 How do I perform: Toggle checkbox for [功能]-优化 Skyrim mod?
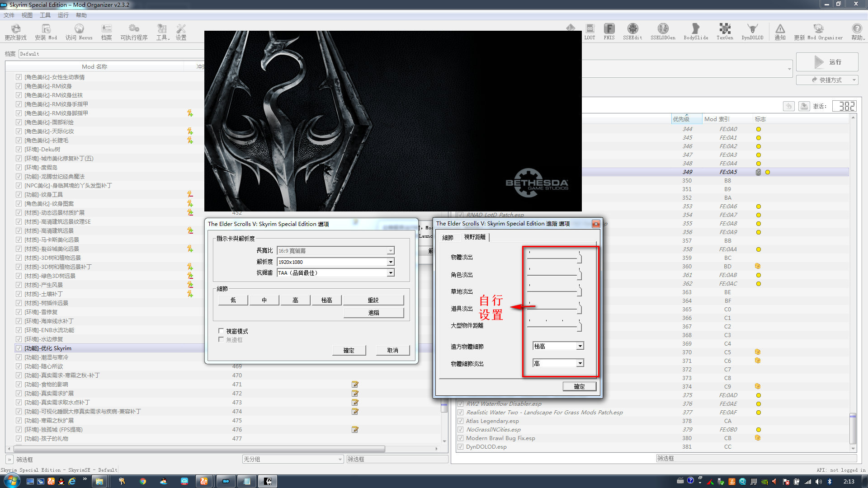coord(19,348)
